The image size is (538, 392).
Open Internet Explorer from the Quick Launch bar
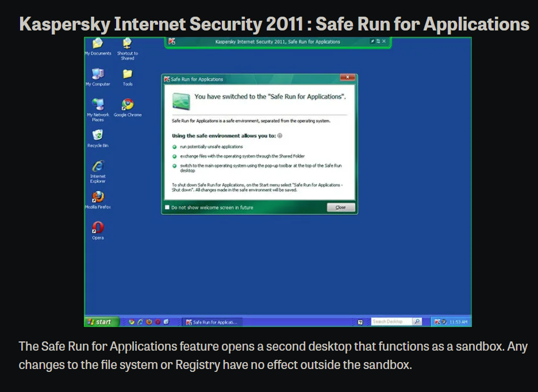(140, 322)
